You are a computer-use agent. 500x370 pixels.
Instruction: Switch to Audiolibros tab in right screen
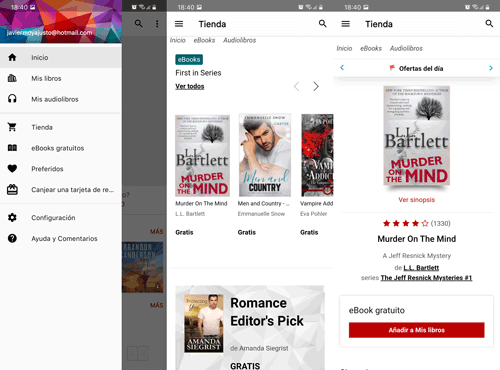click(x=406, y=48)
